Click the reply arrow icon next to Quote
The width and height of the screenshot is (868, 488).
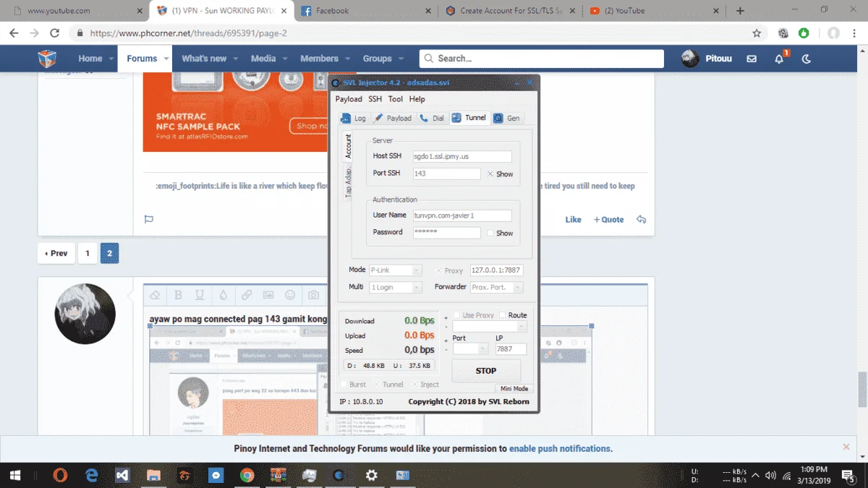(x=641, y=220)
